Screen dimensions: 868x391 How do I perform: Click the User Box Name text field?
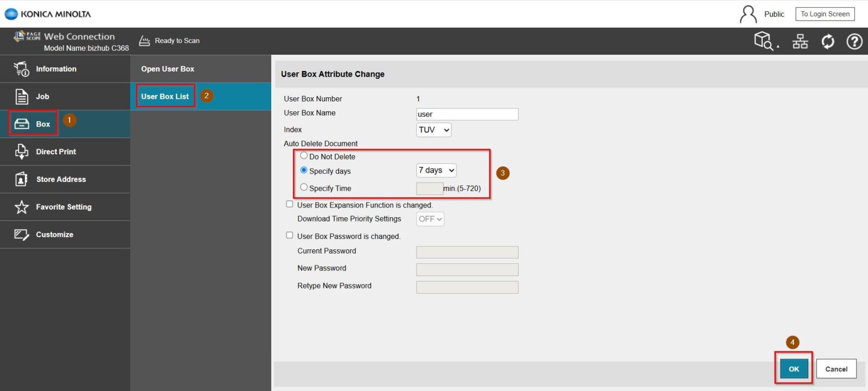tap(467, 114)
